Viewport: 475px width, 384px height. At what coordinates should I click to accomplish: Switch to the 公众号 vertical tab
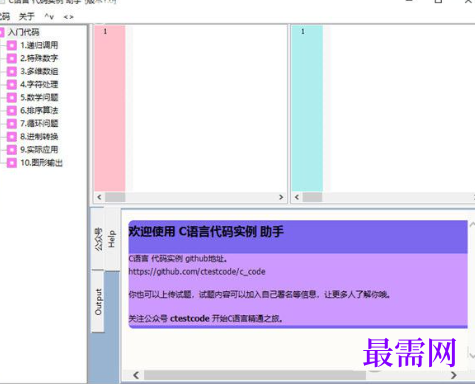[x=98, y=239]
